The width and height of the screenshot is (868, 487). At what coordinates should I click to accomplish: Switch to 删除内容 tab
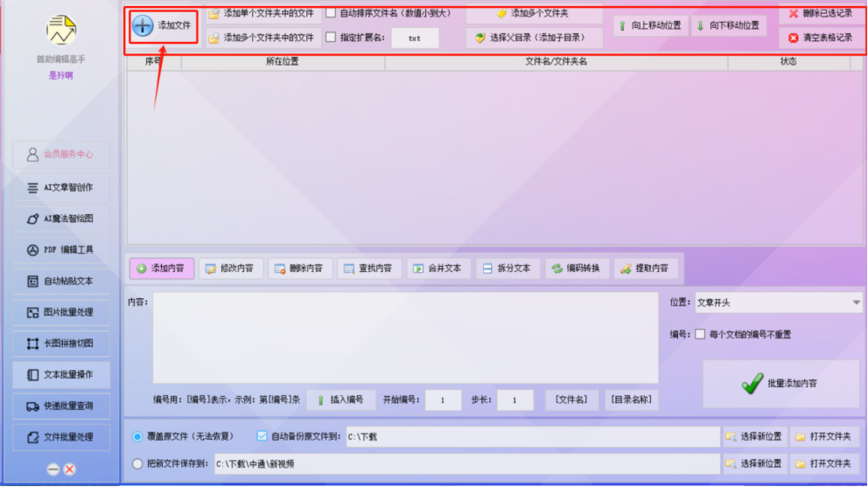click(300, 268)
